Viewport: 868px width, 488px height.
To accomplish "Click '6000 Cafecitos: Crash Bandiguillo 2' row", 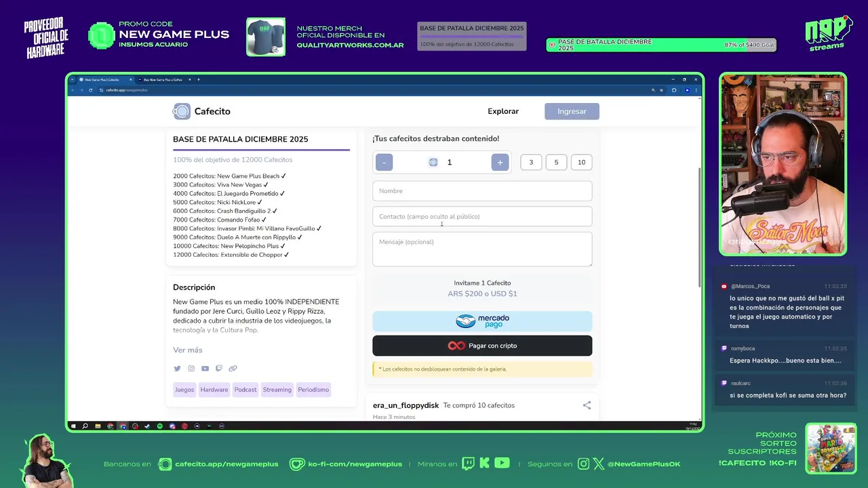I will (x=224, y=211).
